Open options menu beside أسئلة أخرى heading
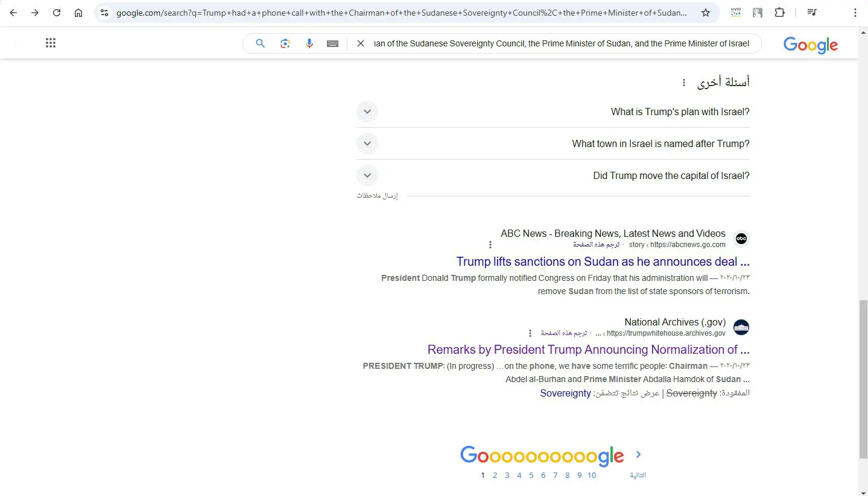This screenshot has width=868, height=496. pos(684,83)
